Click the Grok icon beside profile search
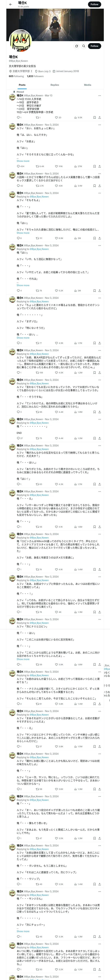The width and height of the screenshot is (110, 980). click(76, 46)
